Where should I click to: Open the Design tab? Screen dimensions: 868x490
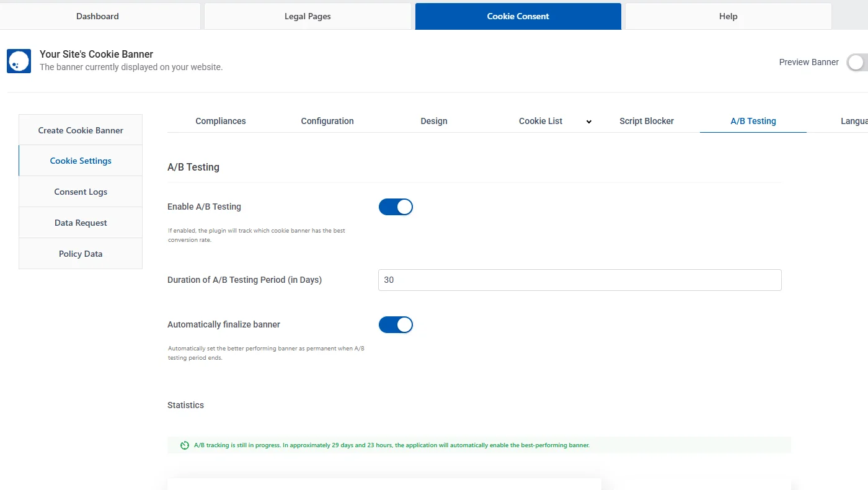[x=433, y=121]
